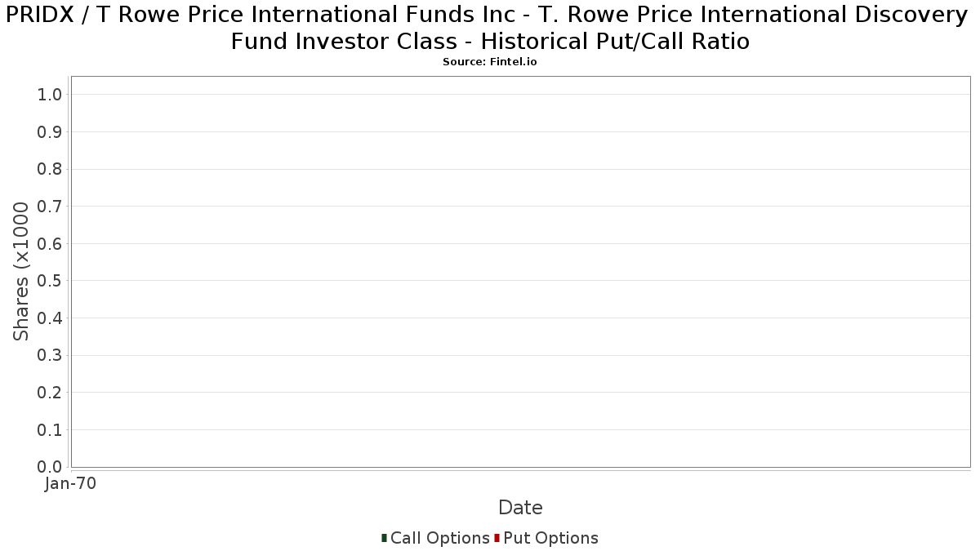Click the 0.8 y-axis value

coord(50,169)
